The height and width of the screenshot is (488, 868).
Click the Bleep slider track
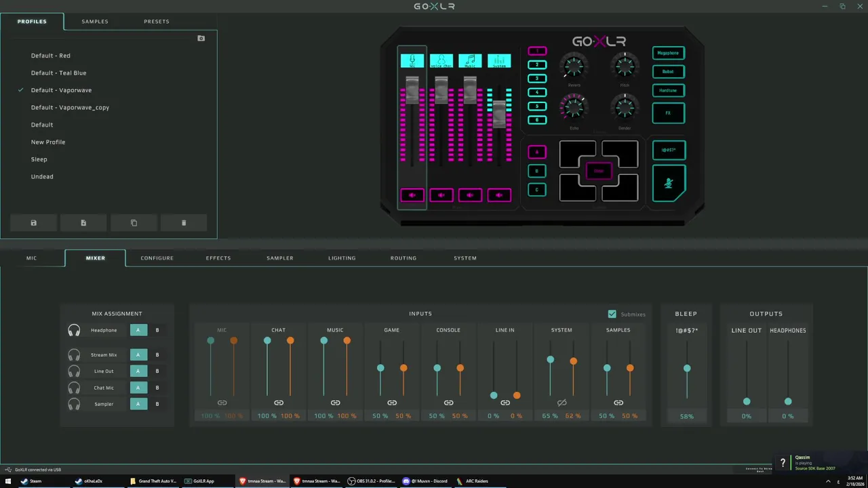pos(687,369)
